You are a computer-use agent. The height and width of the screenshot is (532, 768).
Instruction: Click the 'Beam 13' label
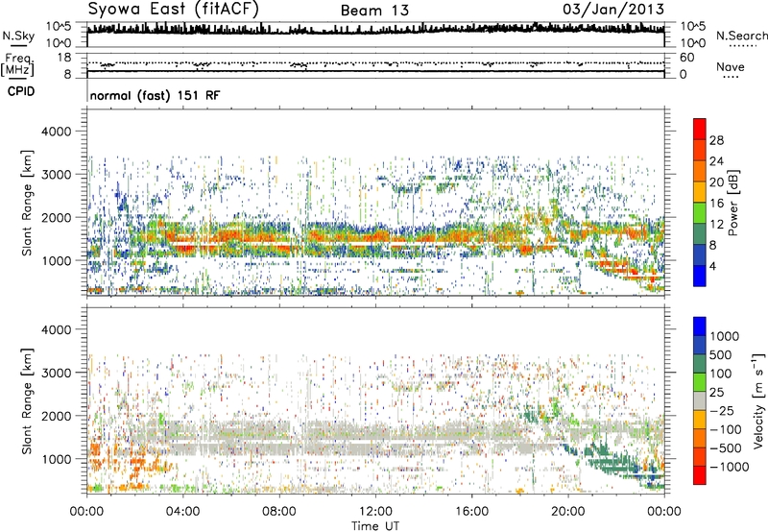click(374, 11)
